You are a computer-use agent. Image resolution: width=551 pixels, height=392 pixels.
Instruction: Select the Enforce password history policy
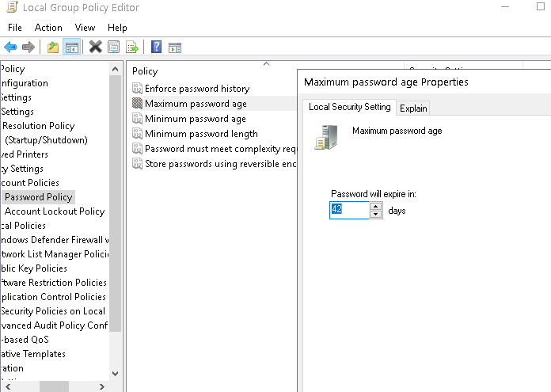point(197,89)
